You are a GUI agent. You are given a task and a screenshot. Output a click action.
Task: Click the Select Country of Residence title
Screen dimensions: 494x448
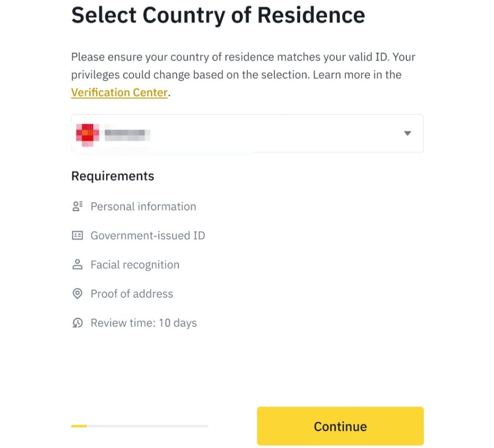pos(218,15)
